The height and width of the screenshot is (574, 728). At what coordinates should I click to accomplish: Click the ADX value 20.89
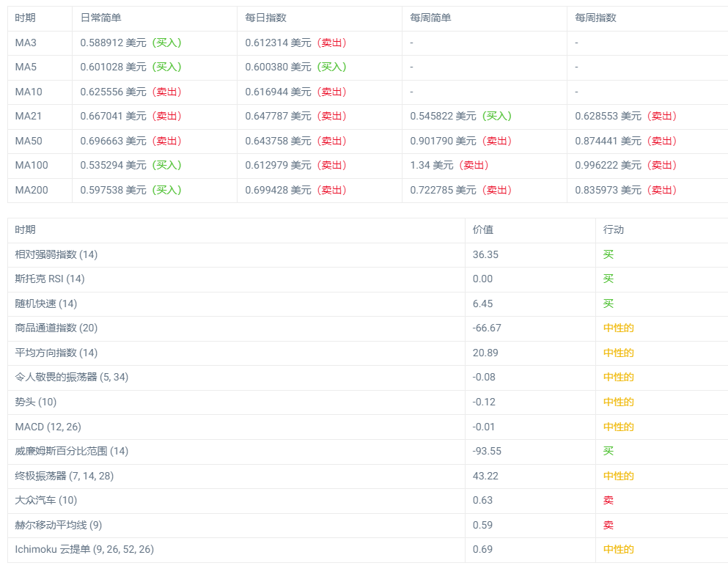point(485,353)
